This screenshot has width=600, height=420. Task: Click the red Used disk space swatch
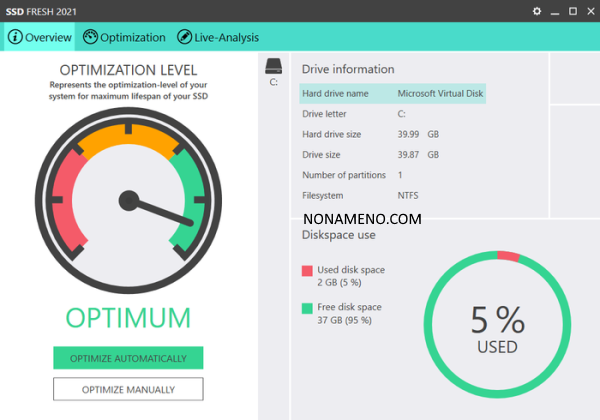point(307,271)
